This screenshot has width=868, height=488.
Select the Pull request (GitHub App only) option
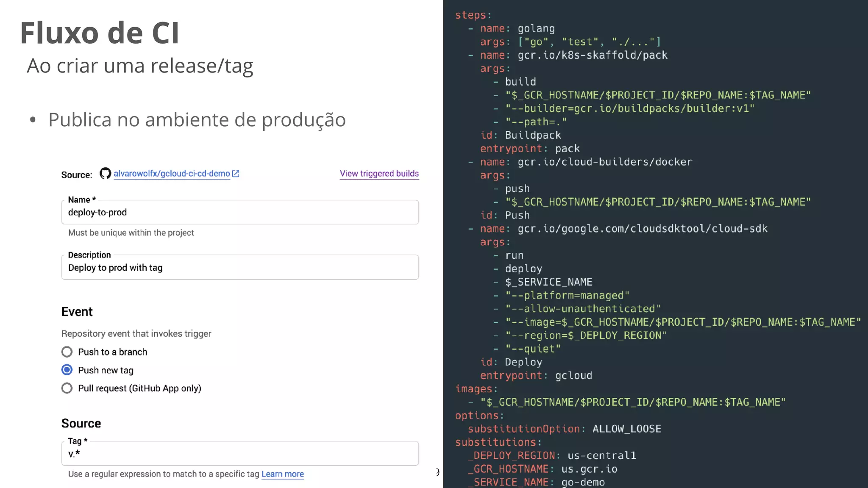(67, 388)
